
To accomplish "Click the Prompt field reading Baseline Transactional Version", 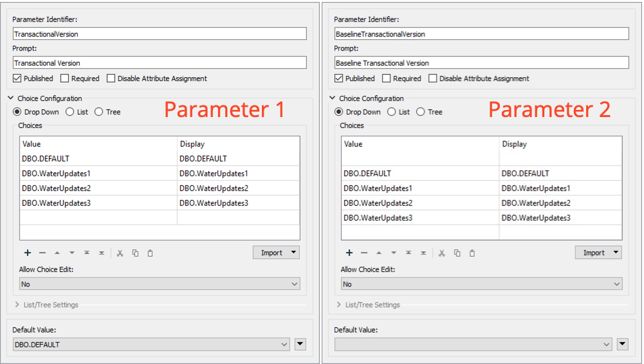I will click(x=481, y=63).
